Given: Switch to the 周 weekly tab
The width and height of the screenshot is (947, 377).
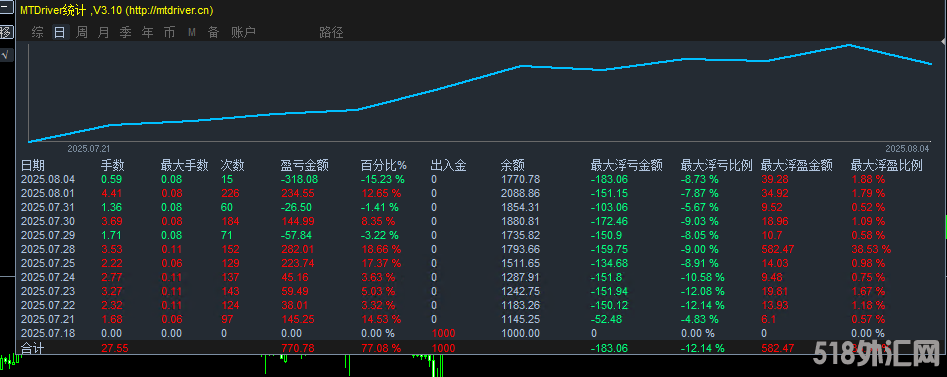Looking at the screenshot, I should (82, 33).
